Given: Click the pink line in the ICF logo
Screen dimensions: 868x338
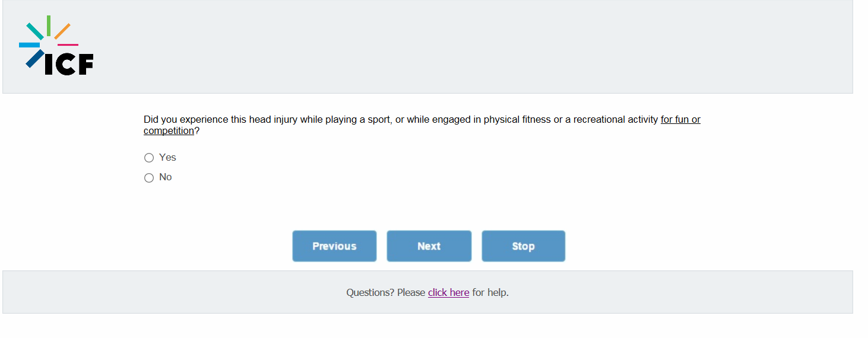Looking at the screenshot, I should point(68,45).
